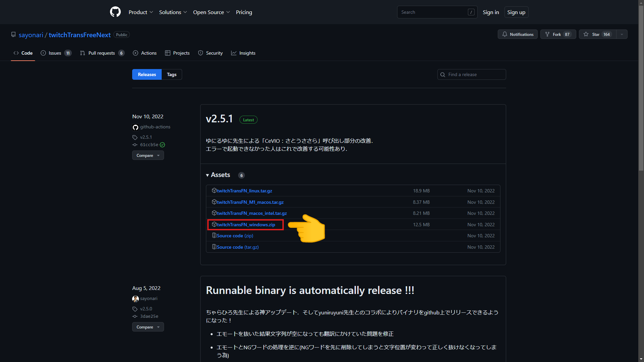Switch to the Tags tab
The height and width of the screenshot is (362, 644).
click(171, 74)
